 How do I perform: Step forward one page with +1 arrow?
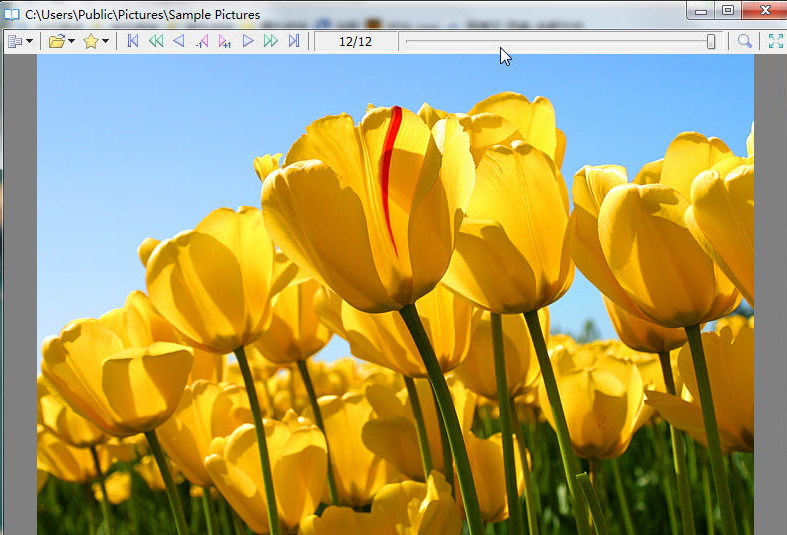tap(224, 41)
